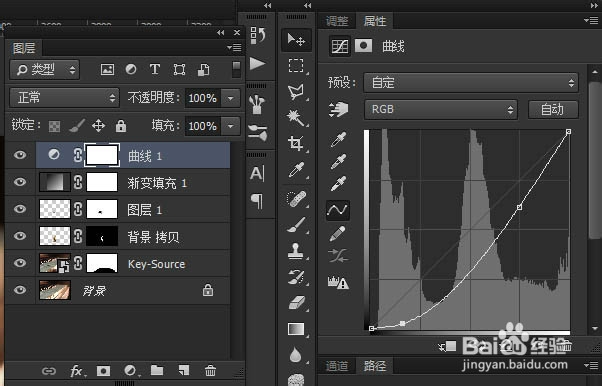Hide the Key-Source layer
This screenshot has height=386, width=602.
click(x=20, y=263)
